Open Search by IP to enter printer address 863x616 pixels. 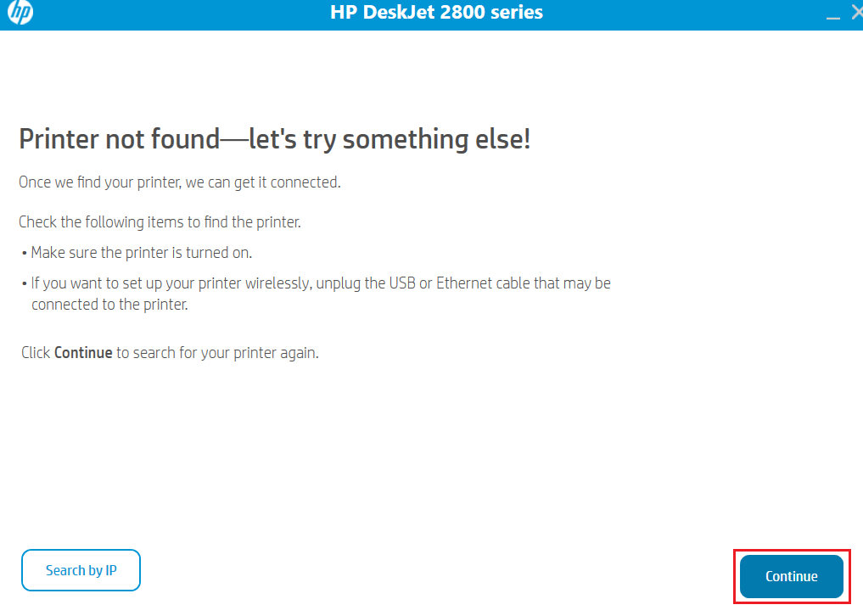coord(81,570)
